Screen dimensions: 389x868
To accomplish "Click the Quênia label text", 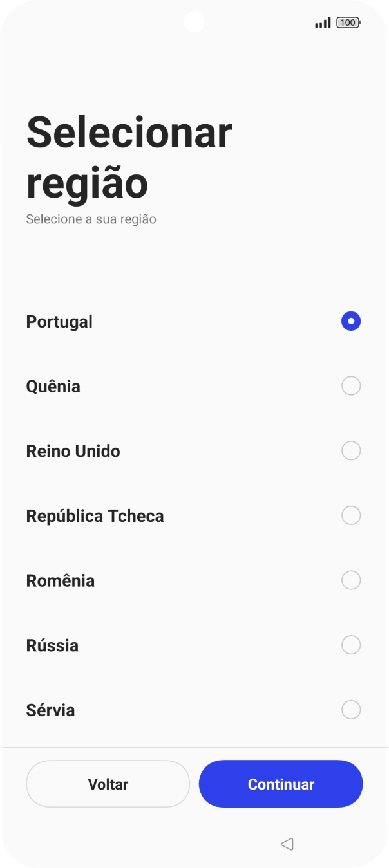I will click(x=53, y=386).
